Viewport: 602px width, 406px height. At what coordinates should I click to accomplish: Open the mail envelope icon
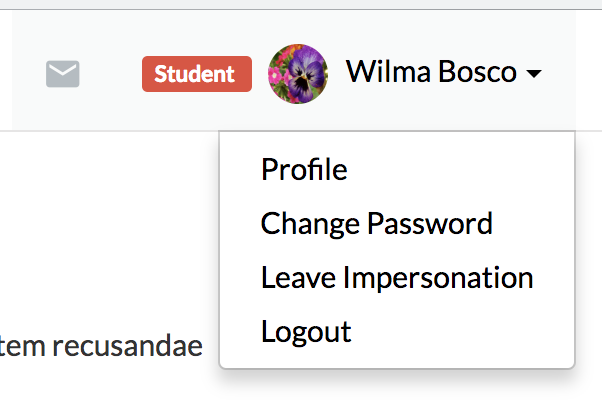(x=63, y=73)
